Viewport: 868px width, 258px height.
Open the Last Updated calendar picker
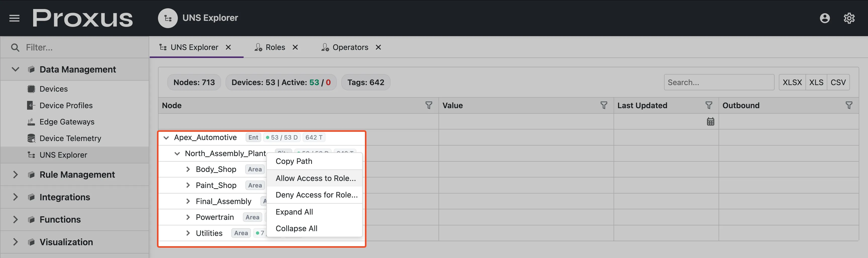[x=710, y=121]
